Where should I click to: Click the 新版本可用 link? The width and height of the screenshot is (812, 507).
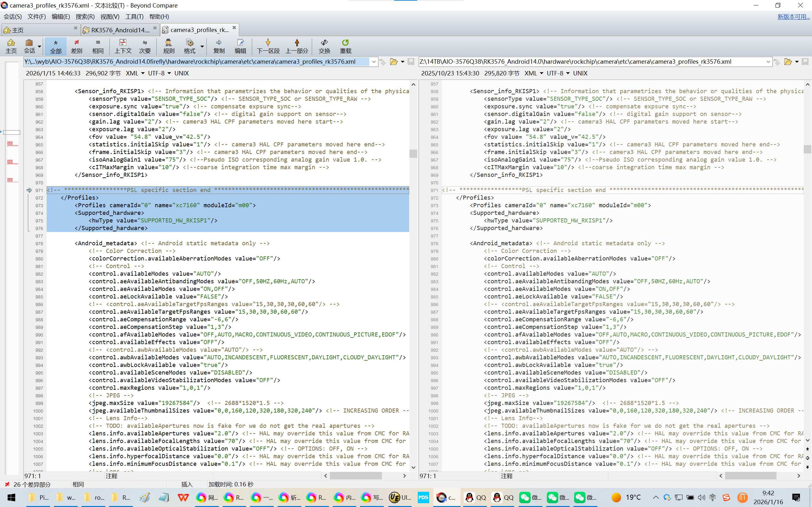tap(793, 16)
